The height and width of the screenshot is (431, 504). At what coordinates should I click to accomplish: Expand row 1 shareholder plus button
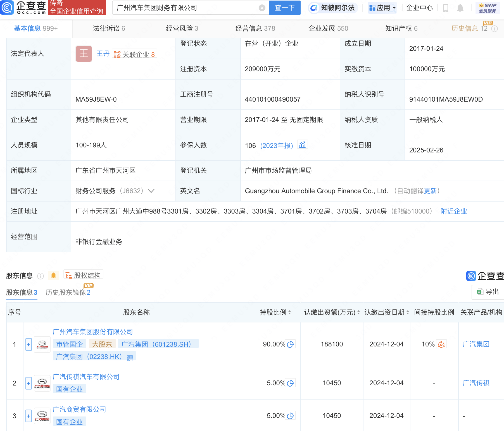click(x=28, y=345)
